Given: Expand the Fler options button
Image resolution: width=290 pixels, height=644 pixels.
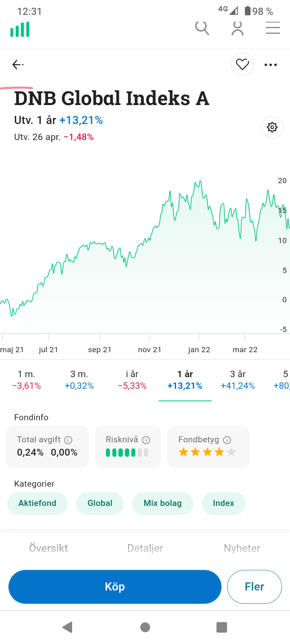Looking at the screenshot, I should (x=254, y=587).
